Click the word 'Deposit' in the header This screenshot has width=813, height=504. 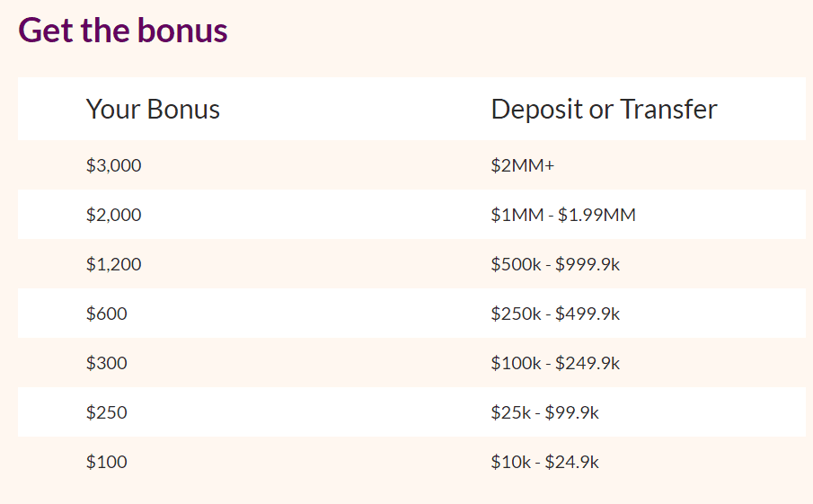[x=537, y=110]
